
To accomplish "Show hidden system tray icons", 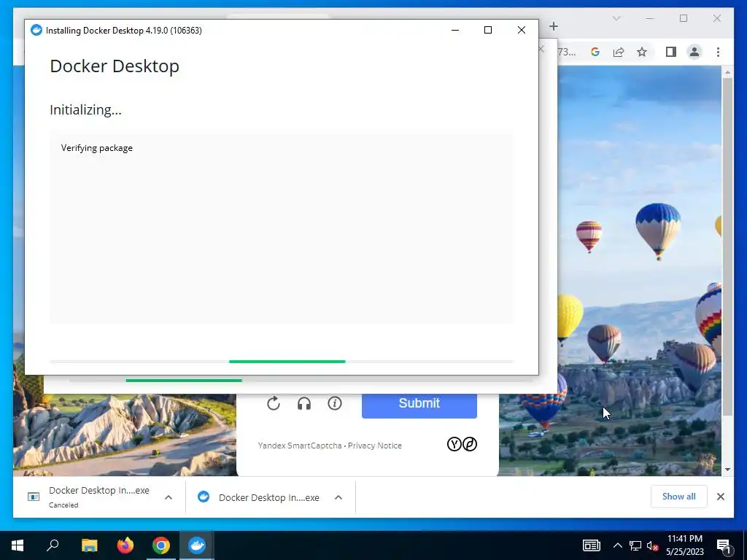I will (617, 545).
